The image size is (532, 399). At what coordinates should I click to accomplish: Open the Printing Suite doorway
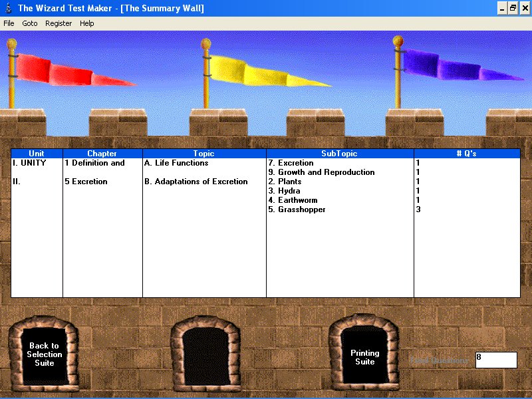click(x=364, y=357)
